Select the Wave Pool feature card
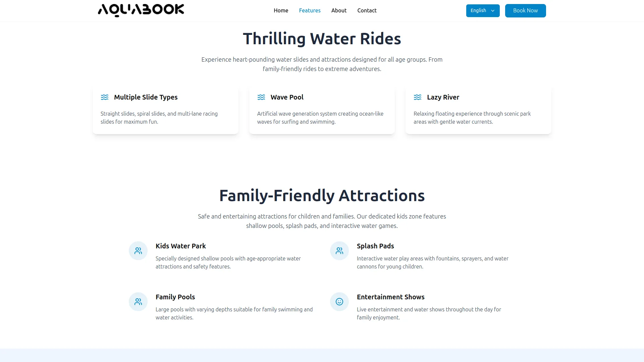 322,110
